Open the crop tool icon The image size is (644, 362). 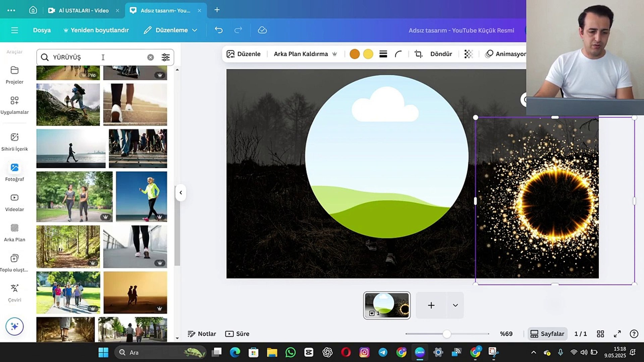pos(418,54)
